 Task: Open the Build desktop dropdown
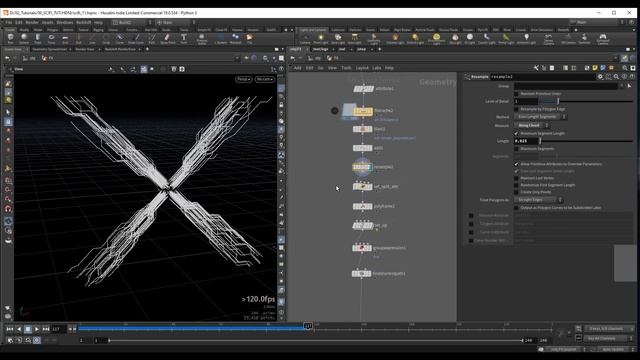click(x=131, y=22)
